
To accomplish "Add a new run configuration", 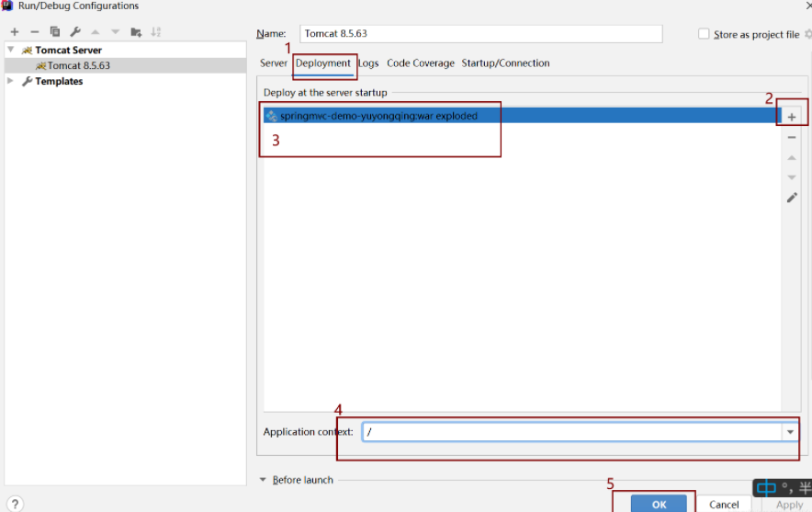I will click(15, 32).
